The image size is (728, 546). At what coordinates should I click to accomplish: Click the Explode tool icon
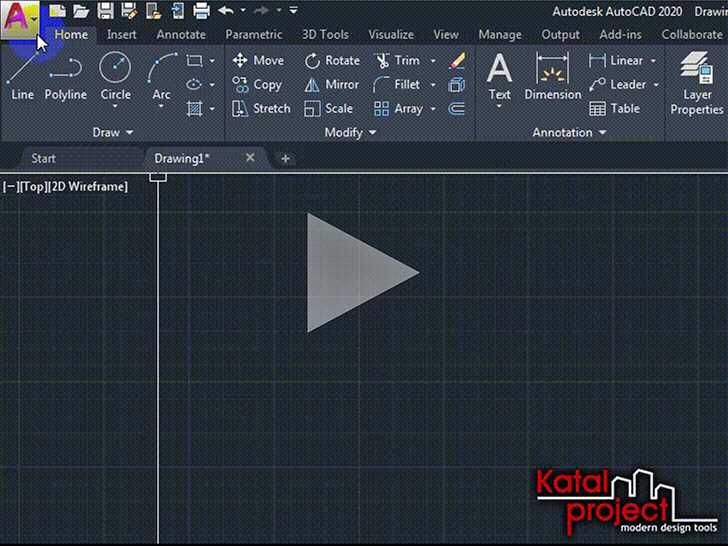(457, 85)
